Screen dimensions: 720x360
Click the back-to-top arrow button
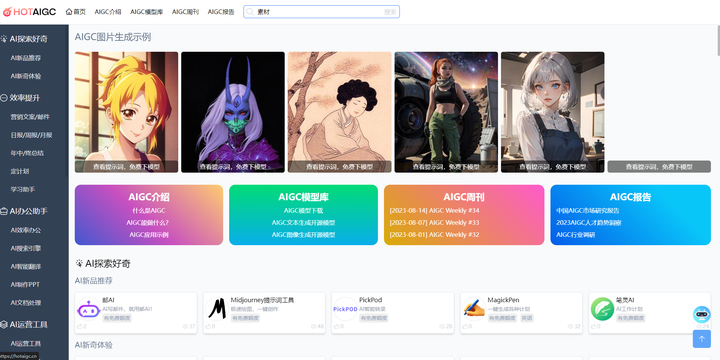[702, 339]
